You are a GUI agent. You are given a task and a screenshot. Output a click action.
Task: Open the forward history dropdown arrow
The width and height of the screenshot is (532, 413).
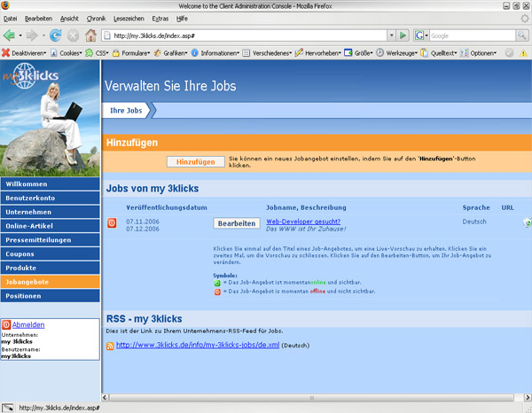tap(43, 35)
